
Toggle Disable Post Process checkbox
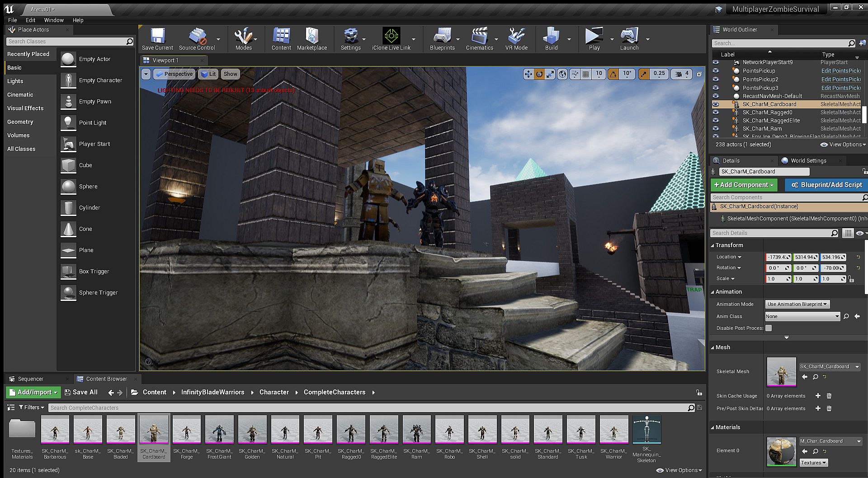tap(769, 328)
